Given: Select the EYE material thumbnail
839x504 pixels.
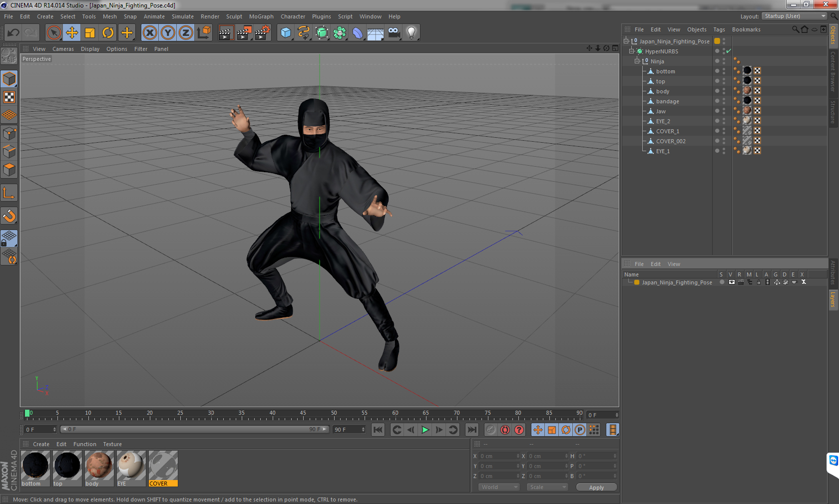Looking at the screenshot, I should 131,468.
